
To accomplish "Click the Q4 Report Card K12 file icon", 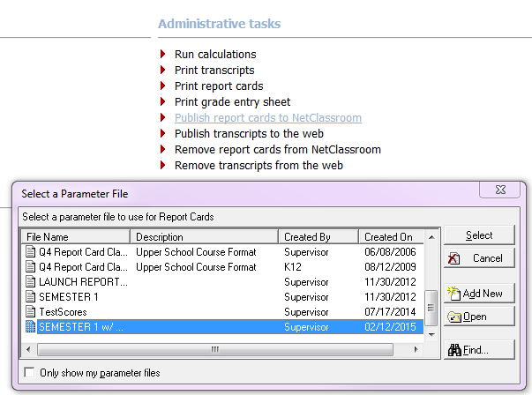I will pyautogui.click(x=31, y=266).
